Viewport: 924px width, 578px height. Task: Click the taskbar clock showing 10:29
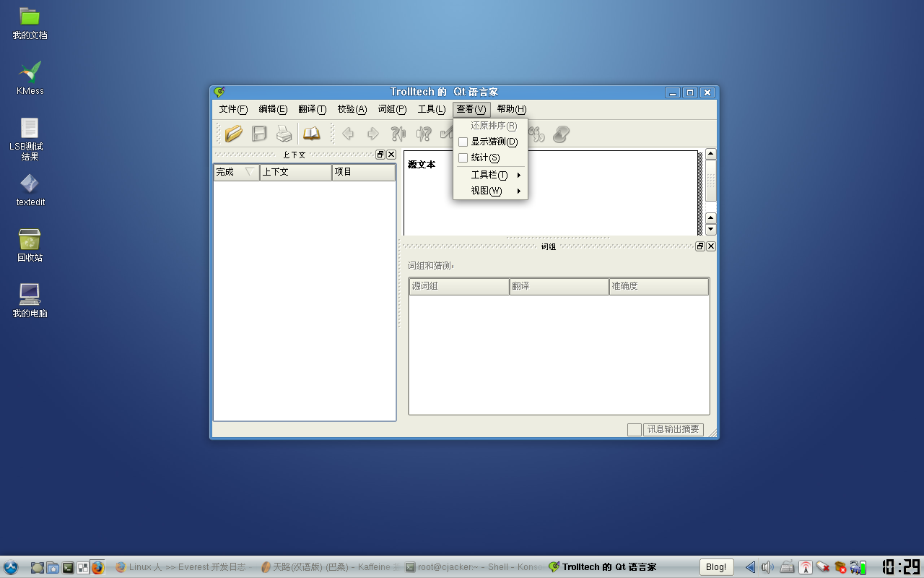pos(901,567)
